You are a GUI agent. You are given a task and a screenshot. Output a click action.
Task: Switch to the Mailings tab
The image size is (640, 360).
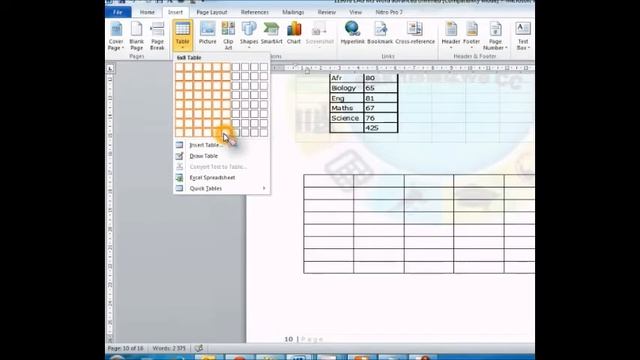(x=293, y=12)
